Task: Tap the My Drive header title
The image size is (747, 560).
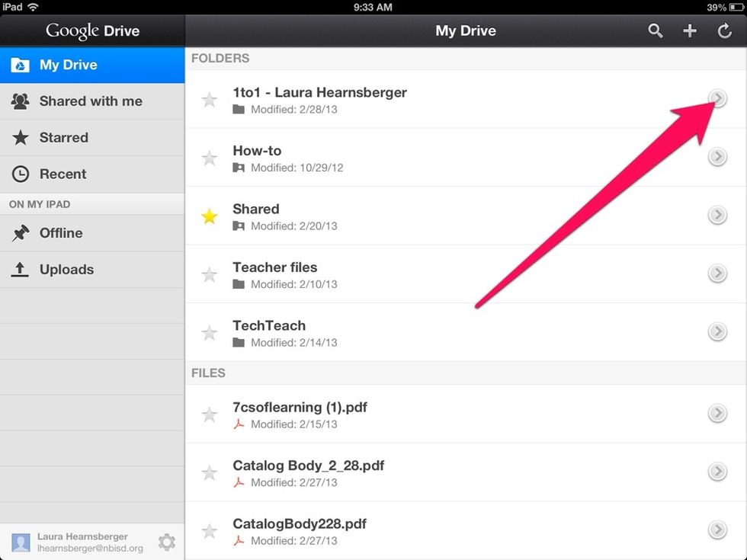Action: coord(466,31)
